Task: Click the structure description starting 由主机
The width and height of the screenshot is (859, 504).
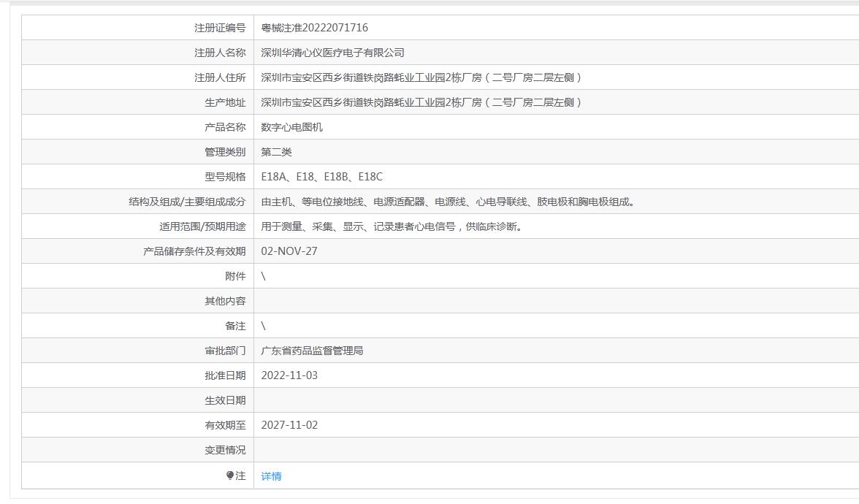Action: 448,202
